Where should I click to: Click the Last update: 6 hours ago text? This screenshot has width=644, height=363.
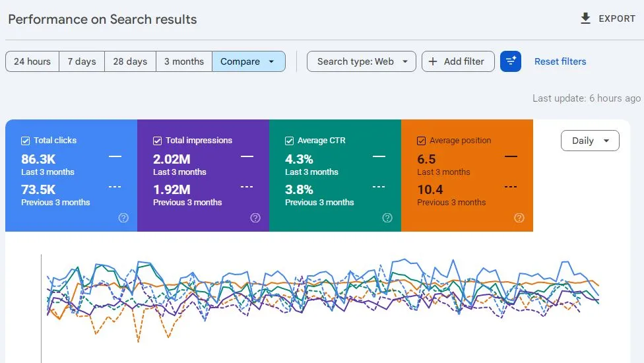(587, 98)
